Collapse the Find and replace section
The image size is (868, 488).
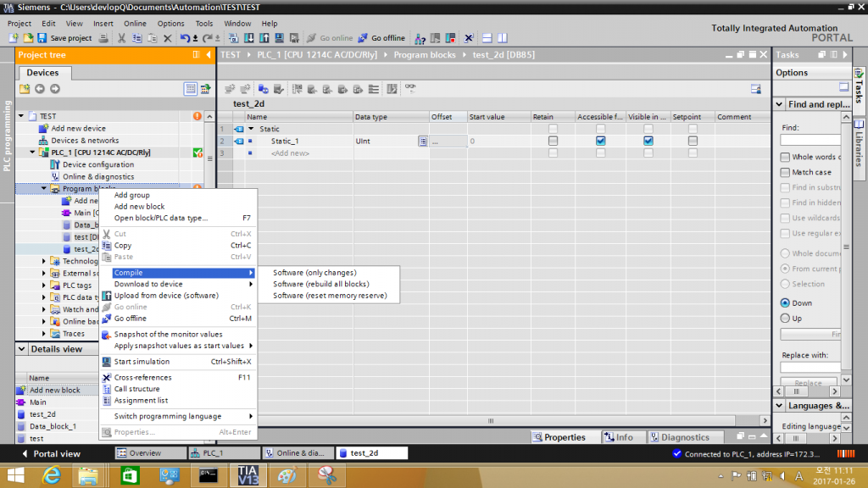click(780, 104)
